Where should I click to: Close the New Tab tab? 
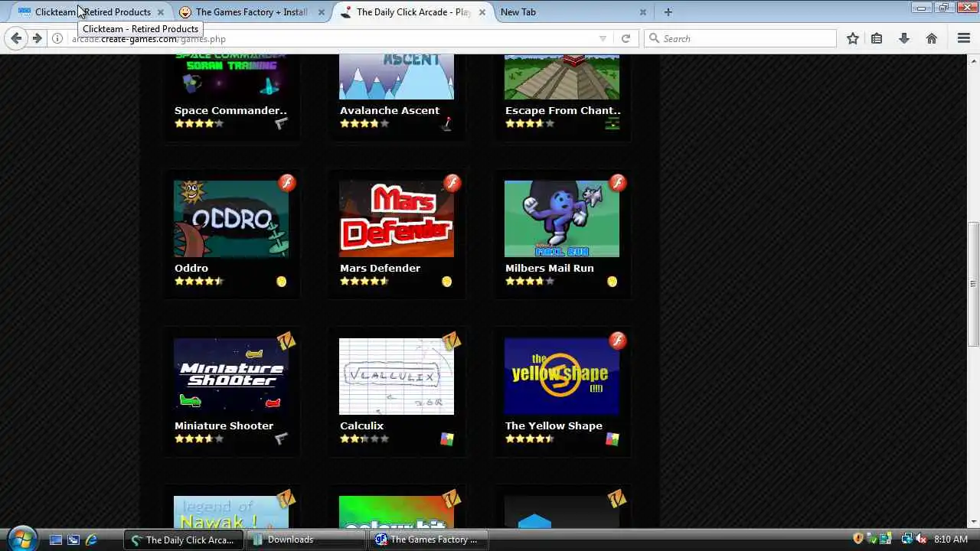pyautogui.click(x=642, y=11)
